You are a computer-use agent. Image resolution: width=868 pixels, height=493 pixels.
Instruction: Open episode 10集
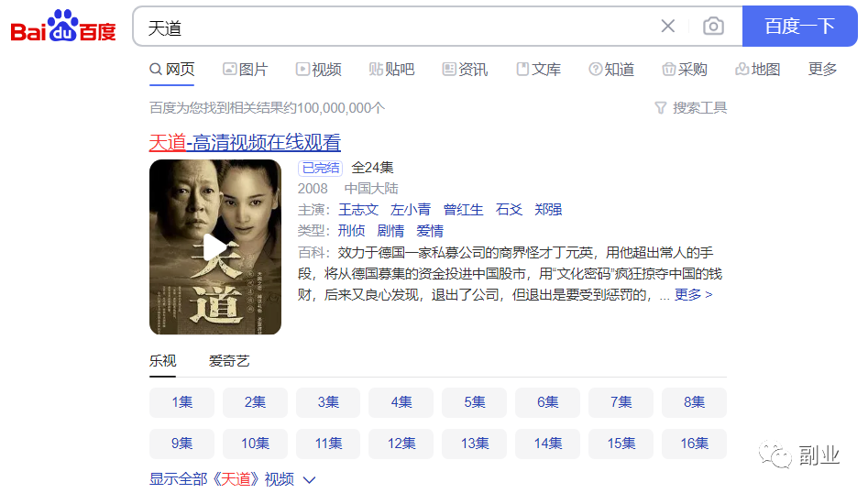click(x=255, y=444)
